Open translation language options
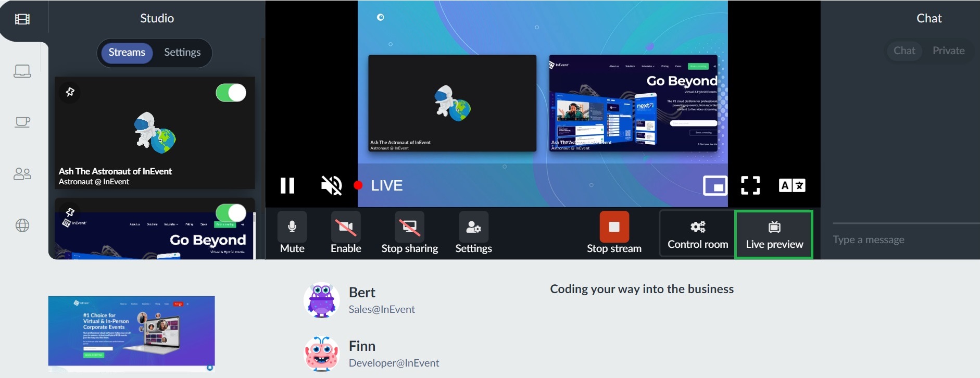The width and height of the screenshot is (980, 378). pos(792,185)
